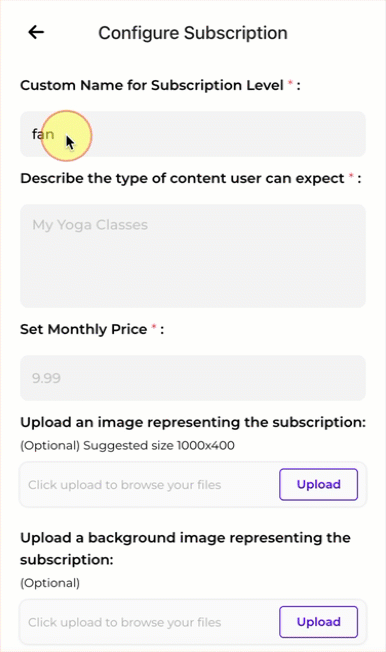Click the red asterisk beside the Describe label
386x652 pixels.
[351, 176]
